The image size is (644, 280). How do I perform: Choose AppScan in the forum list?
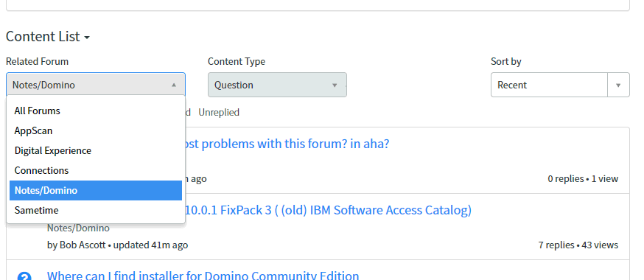96,130
